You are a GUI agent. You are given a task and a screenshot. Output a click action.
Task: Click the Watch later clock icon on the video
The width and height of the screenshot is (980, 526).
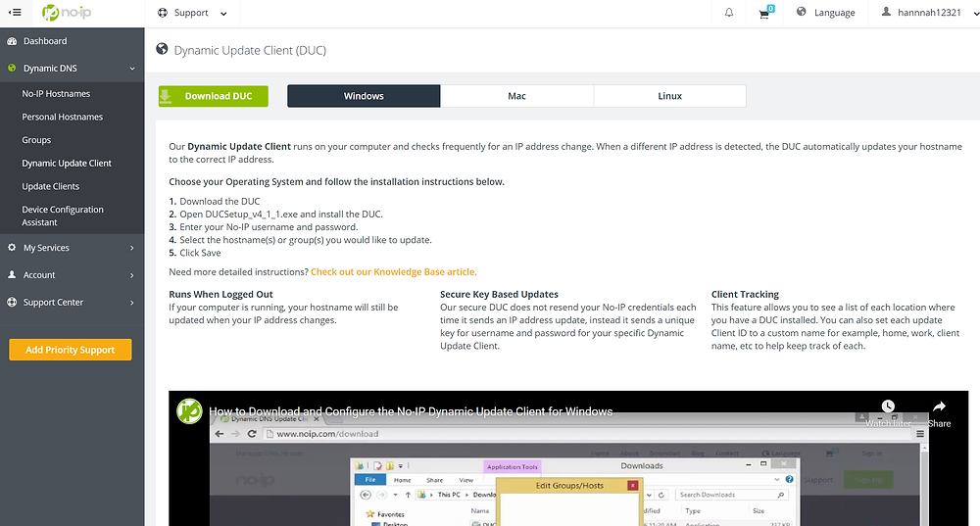point(888,406)
